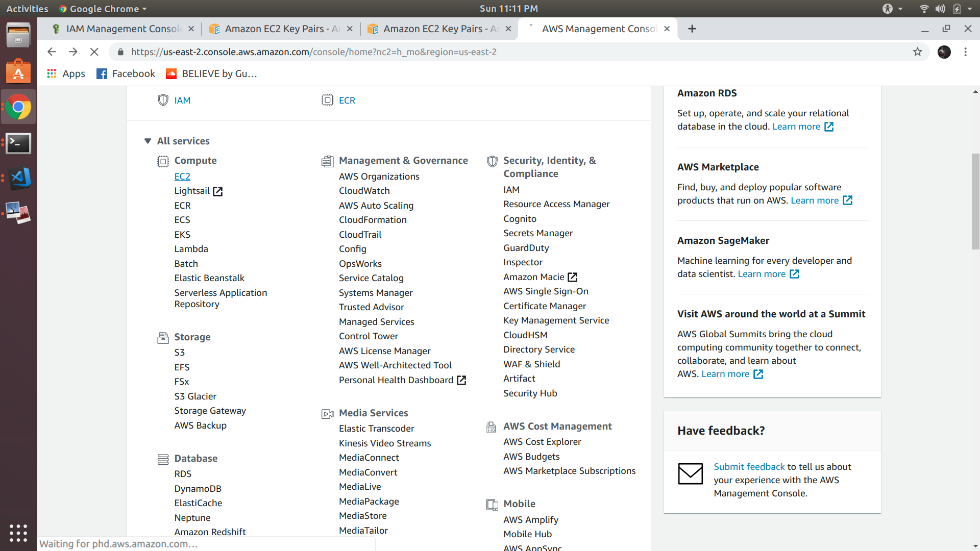The height and width of the screenshot is (551, 980).
Task: Click the AWS Cost Management icon
Action: point(492,427)
